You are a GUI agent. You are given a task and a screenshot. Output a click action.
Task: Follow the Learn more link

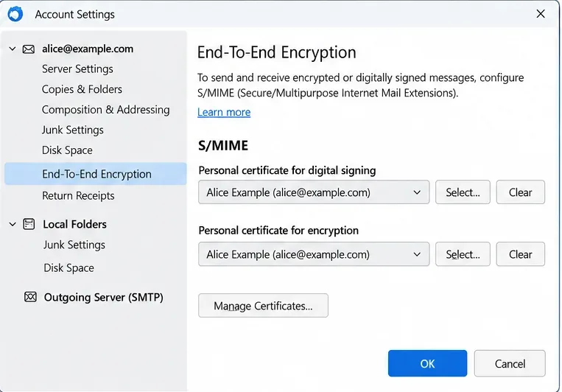coord(224,112)
